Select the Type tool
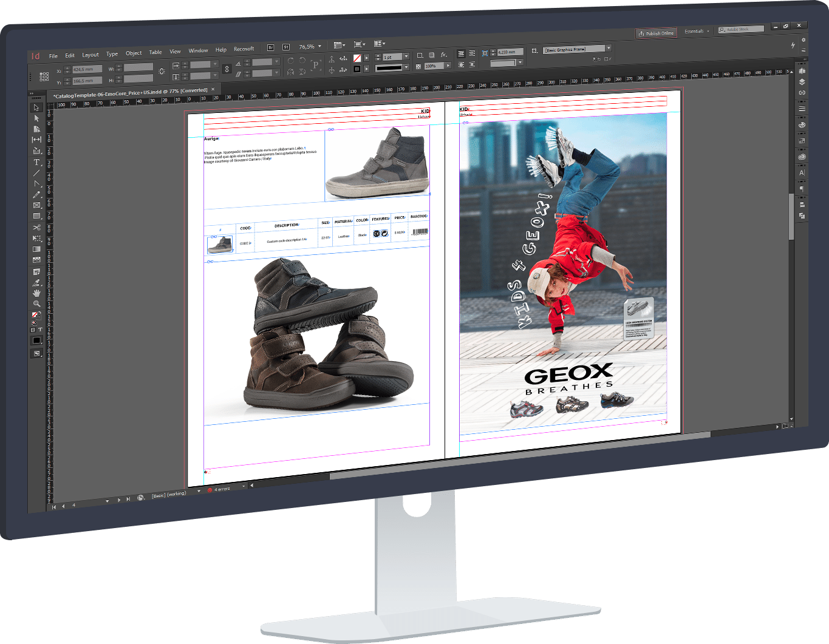829x644 pixels. coord(36,162)
